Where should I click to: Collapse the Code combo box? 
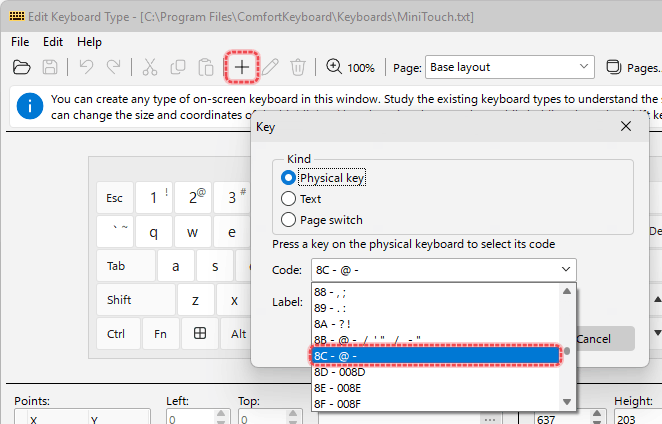[x=566, y=269]
